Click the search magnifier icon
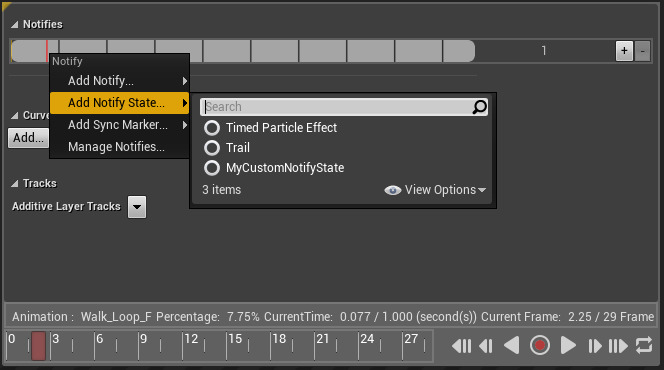 pyautogui.click(x=479, y=107)
